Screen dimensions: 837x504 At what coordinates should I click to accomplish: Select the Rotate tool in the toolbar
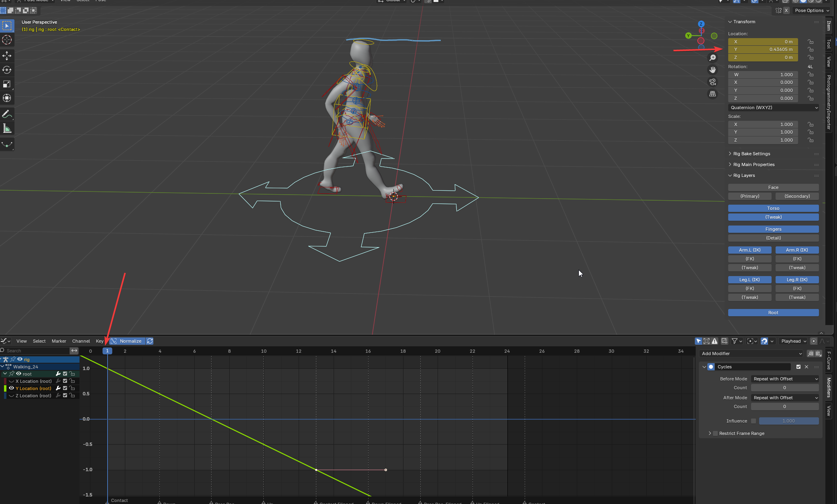pos(7,70)
